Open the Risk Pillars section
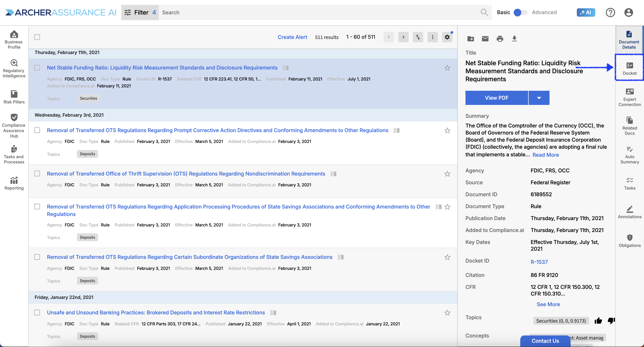The width and height of the screenshot is (644, 347). pos(14,97)
